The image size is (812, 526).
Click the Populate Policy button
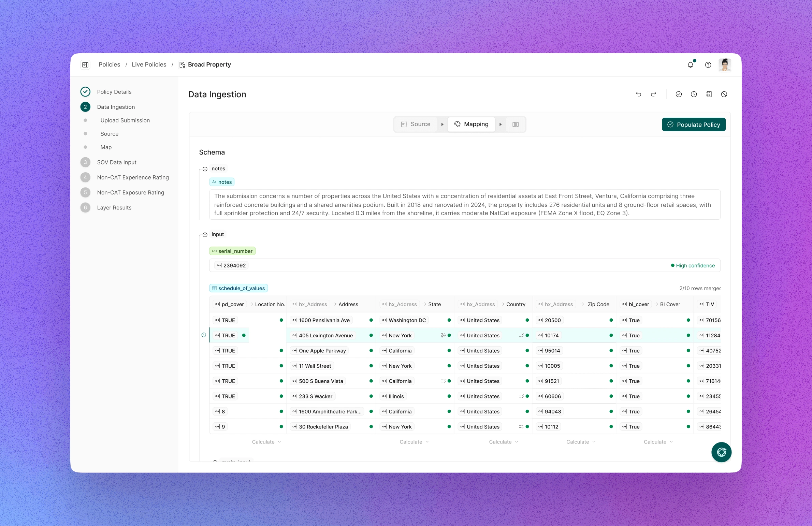tap(693, 125)
